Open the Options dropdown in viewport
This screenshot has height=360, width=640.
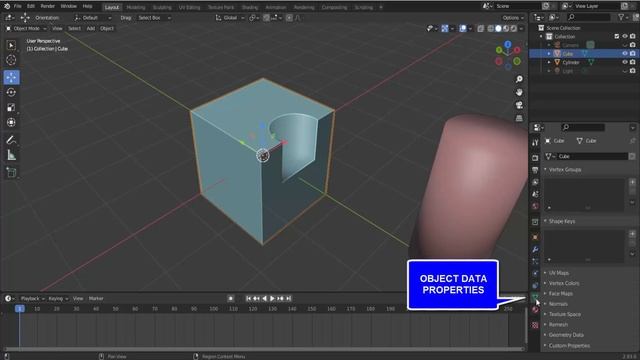click(x=513, y=18)
